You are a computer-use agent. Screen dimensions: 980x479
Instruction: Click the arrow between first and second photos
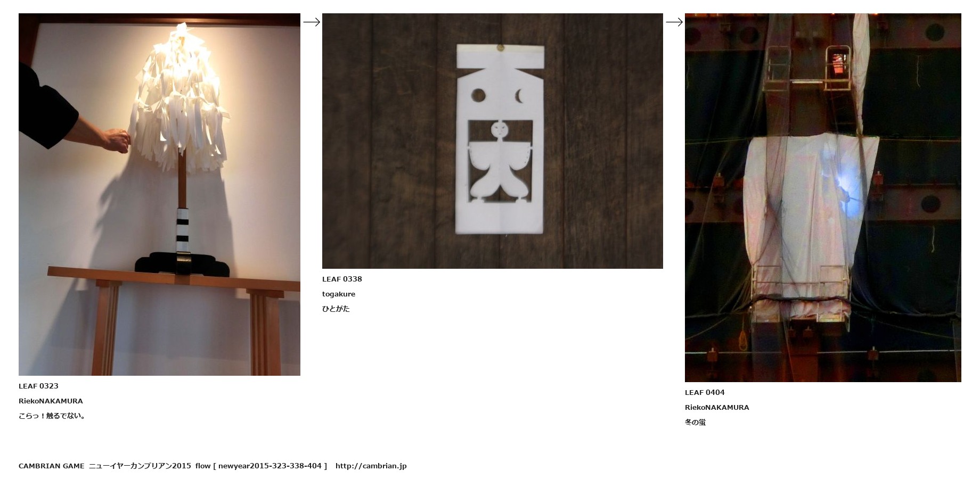[x=312, y=22]
